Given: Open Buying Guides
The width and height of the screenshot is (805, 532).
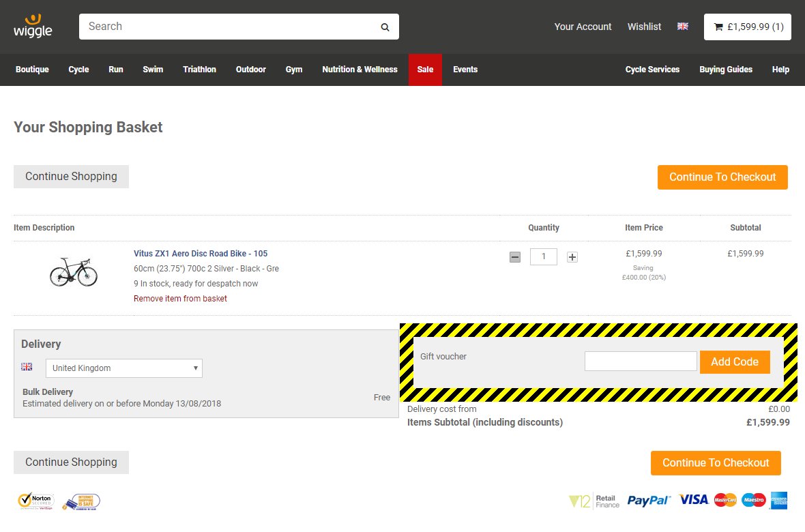Looking at the screenshot, I should click(725, 70).
